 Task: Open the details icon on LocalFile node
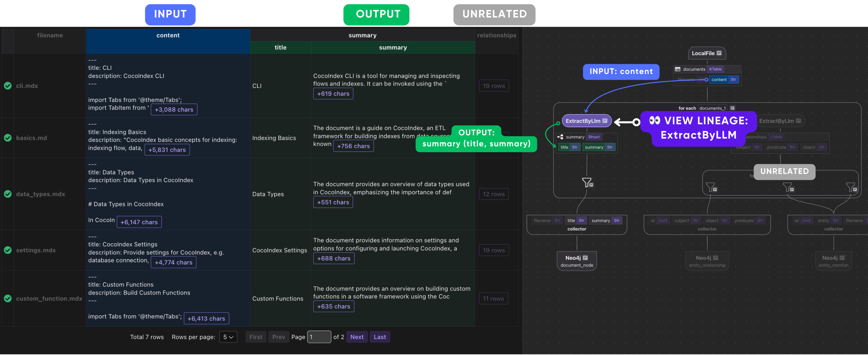pos(719,53)
